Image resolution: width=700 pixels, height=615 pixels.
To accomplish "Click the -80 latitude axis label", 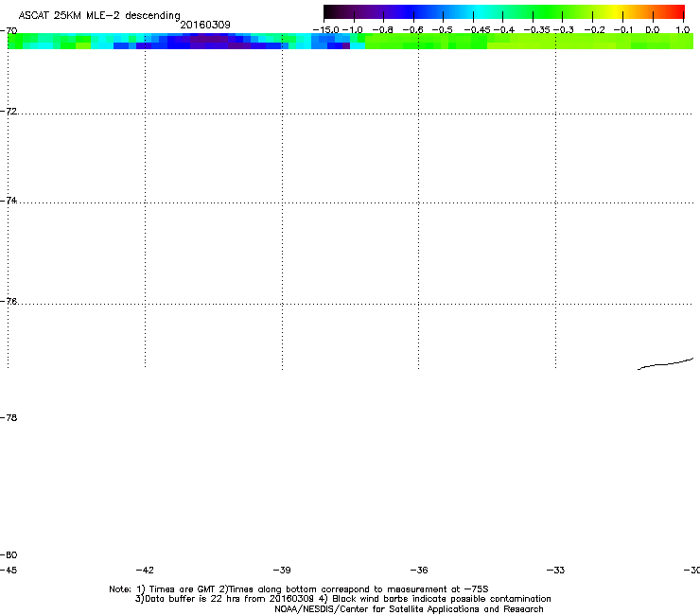I will point(9,555).
